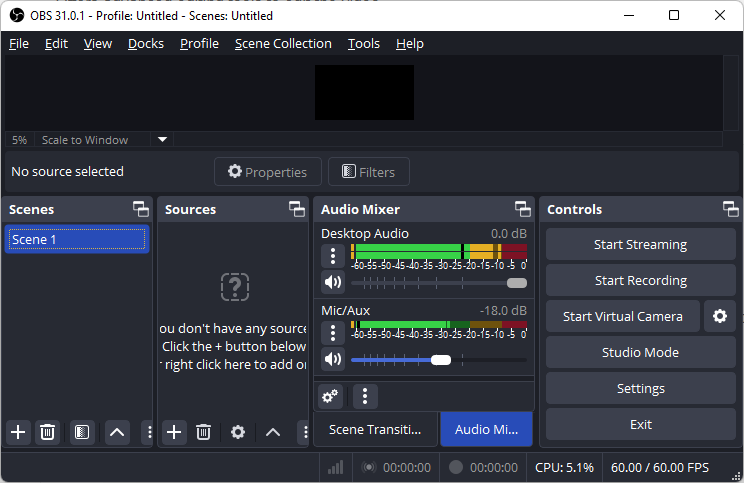Image resolution: width=744 pixels, height=483 pixels.
Task: Float the Audio Mixer dock panel
Action: coord(523,209)
